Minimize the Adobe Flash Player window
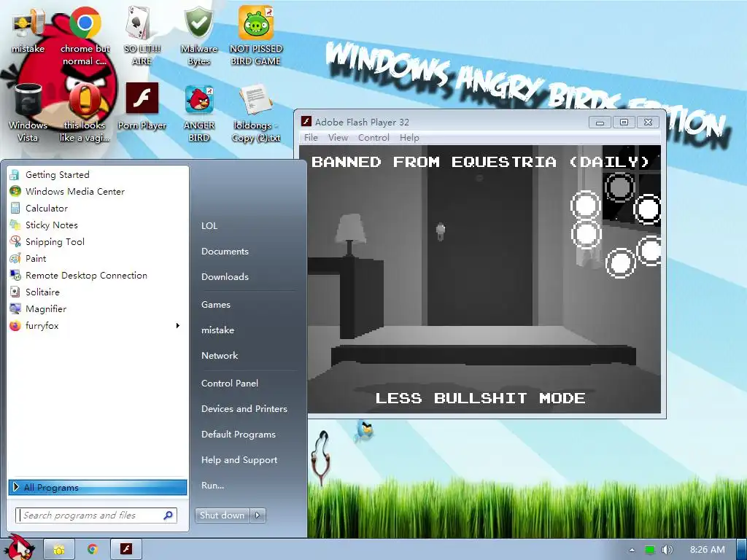The height and width of the screenshot is (560, 747). click(600, 122)
